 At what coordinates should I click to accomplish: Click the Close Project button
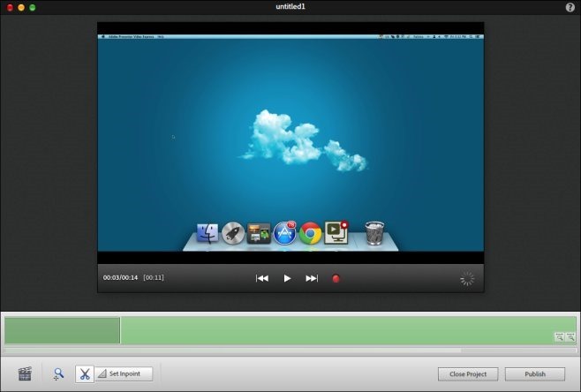[x=468, y=374]
